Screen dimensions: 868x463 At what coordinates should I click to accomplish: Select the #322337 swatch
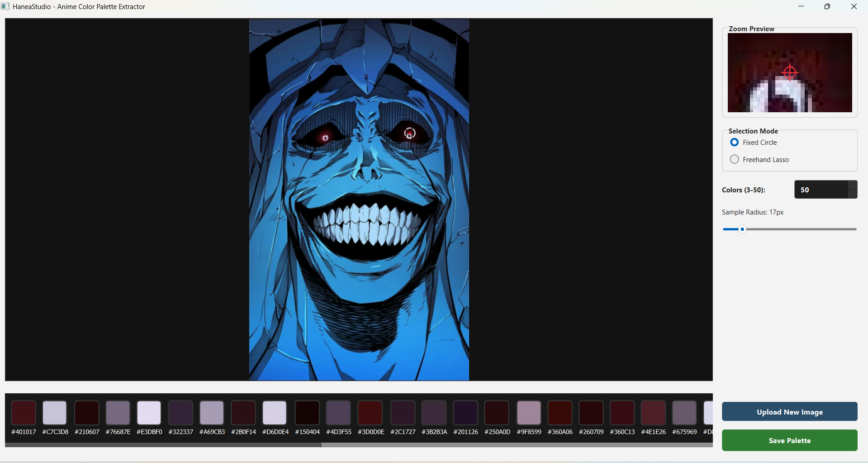(x=180, y=412)
